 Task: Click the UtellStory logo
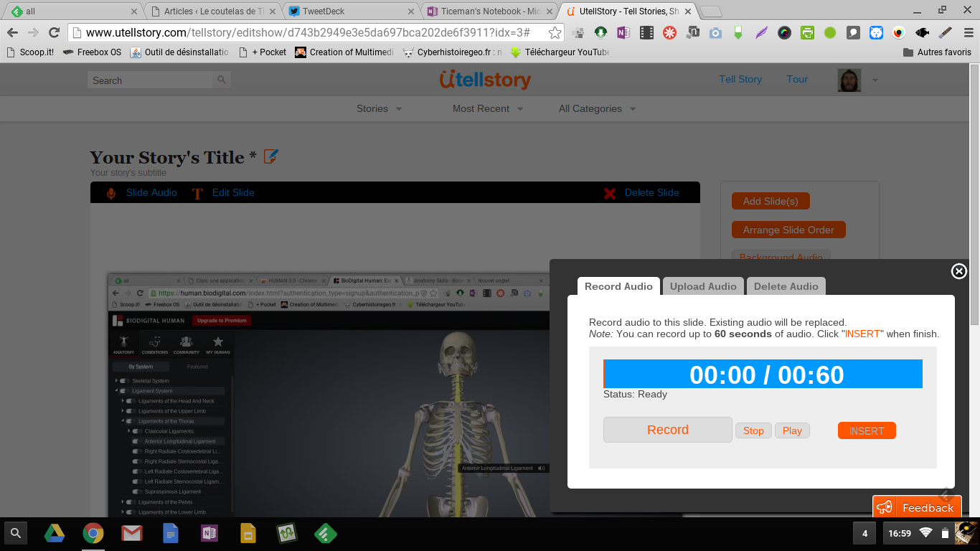pyautogui.click(x=485, y=80)
